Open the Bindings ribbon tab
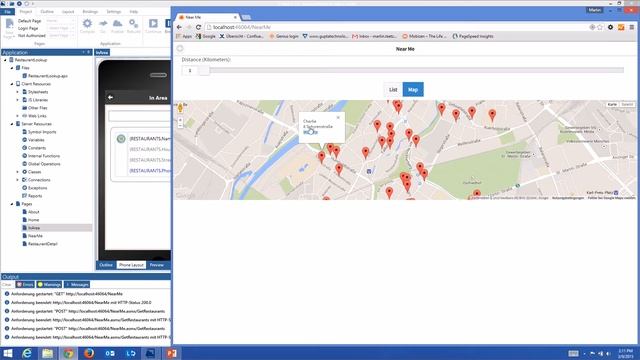Image resolution: width=640 pixels, height=360 pixels. coord(90,12)
